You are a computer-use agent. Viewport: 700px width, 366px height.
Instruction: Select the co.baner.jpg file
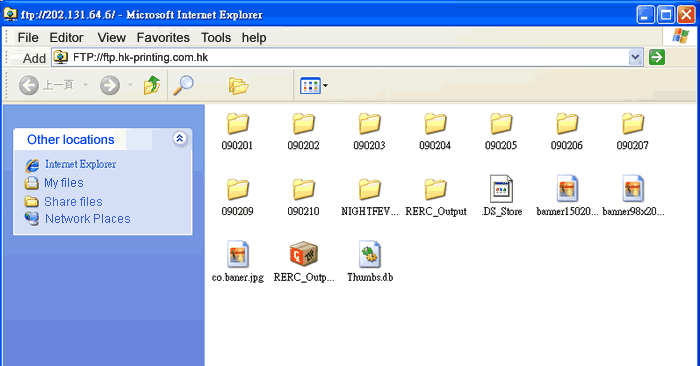click(238, 262)
